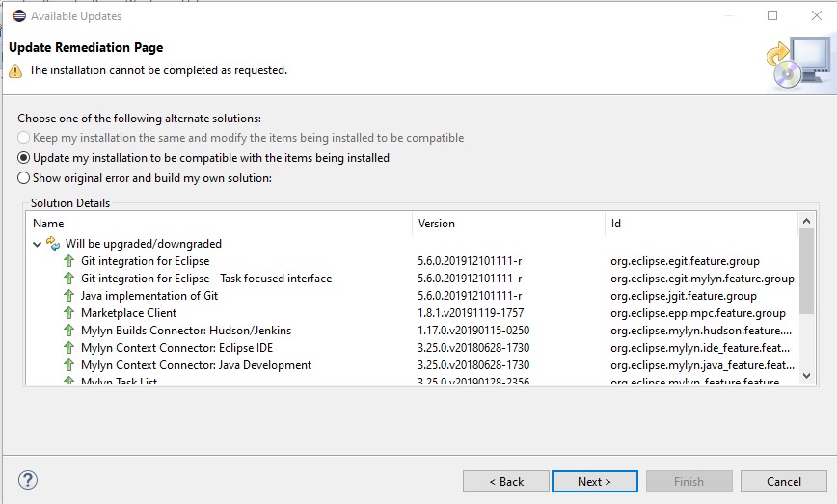Cancel the Available Updates dialog
837x504 pixels.
click(x=784, y=482)
